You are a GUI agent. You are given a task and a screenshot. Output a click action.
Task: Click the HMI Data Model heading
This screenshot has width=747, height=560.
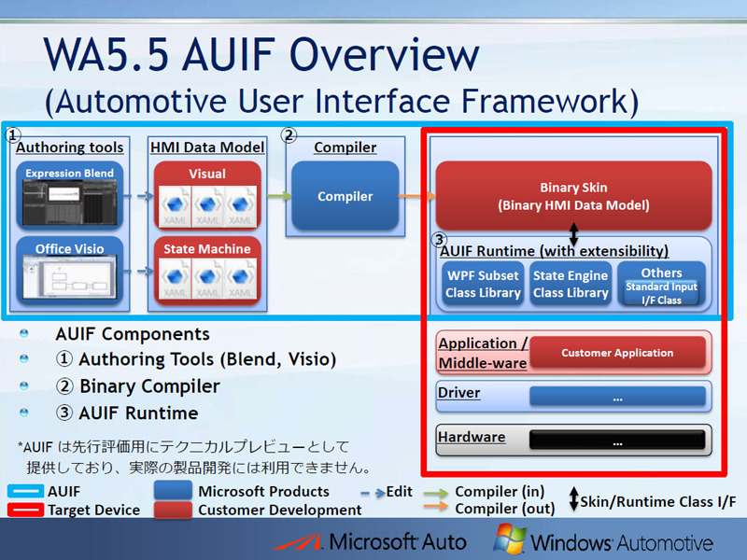click(207, 147)
